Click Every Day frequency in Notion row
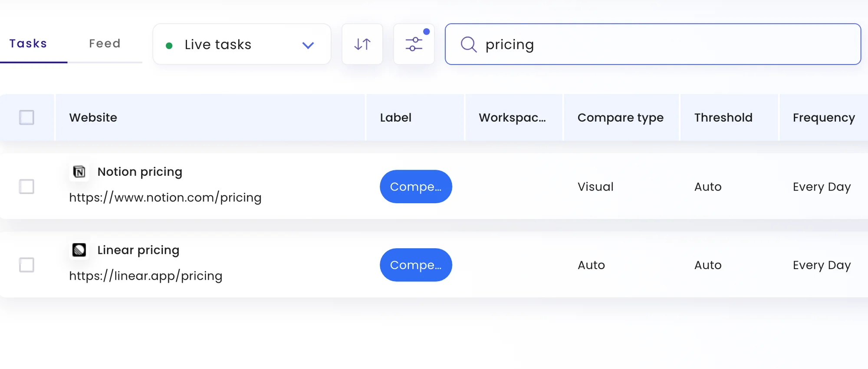 point(822,187)
